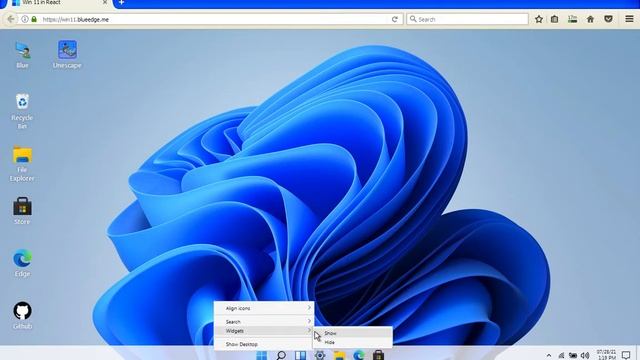Open the browser hamburger menu

pos(629,19)
